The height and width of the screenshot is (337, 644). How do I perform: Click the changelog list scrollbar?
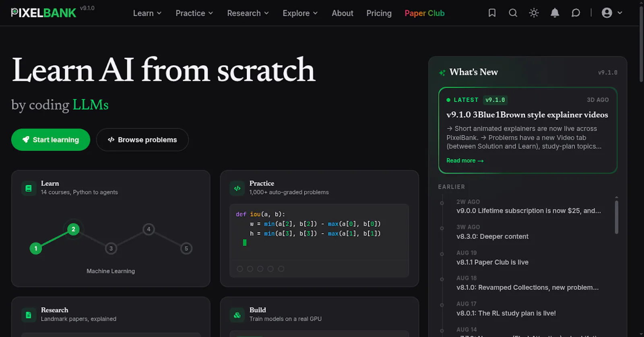pyautogui.click(x=617, y=217)
